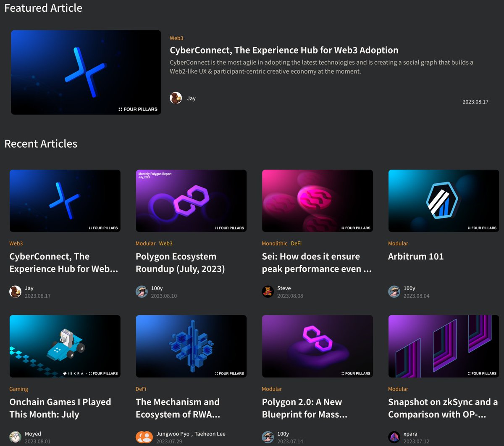Click the Snapshot on zkSync article thumbnail
The height and width of the screenshot is (446, 504).
(x=444, y=346)
